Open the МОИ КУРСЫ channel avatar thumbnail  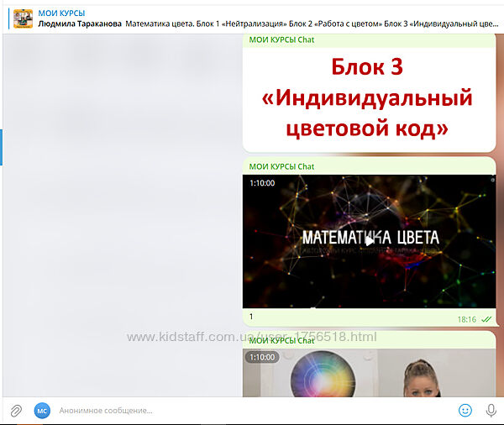pyautogui.click(x=24, y=18)
